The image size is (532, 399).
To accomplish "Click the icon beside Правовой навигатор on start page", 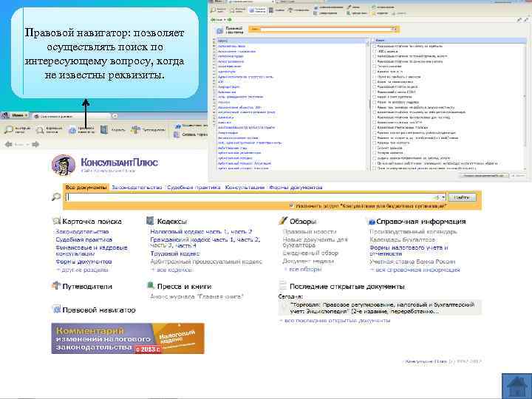I will tap(56, 310).
